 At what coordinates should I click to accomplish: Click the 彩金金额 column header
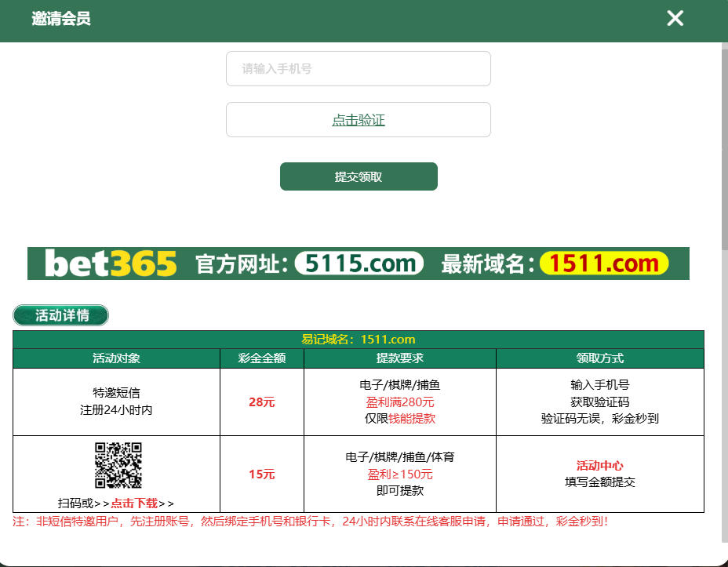(x=261, y=358)
